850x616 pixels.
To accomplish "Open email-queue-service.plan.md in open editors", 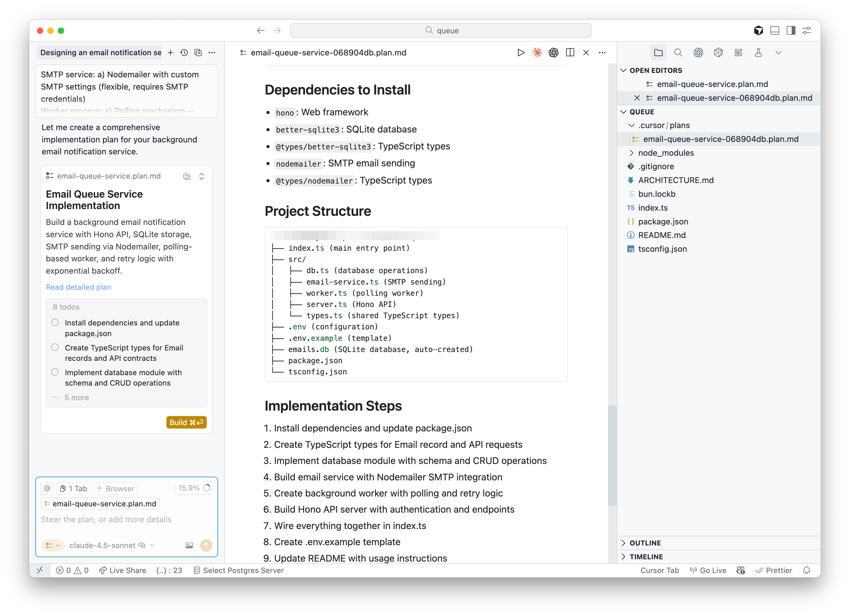I will [712, 84].
